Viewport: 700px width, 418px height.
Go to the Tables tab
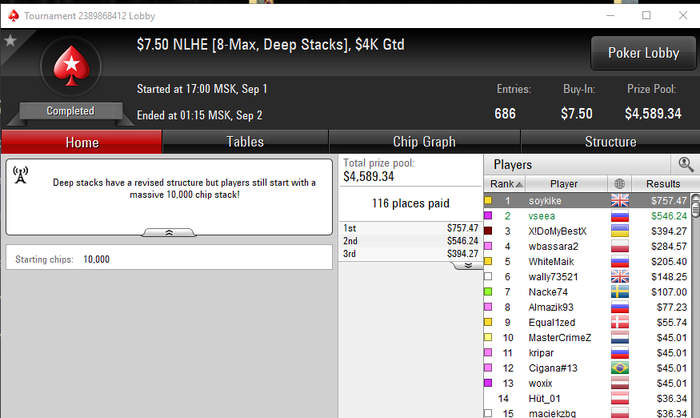(245, 142)
